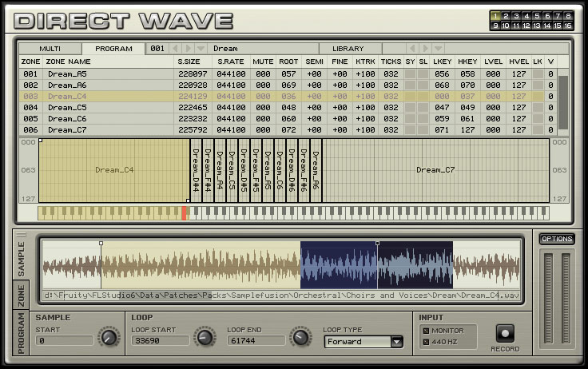Screen dimensions: 588x369
Task: Click LOOP START value 33690
Action: (x=161, y=340)
